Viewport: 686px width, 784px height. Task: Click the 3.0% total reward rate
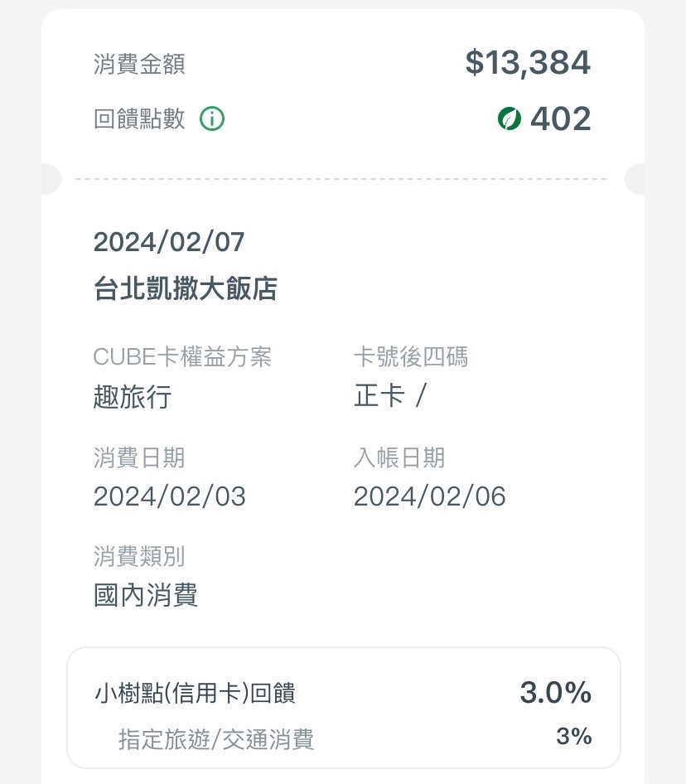[x=555, y=692]
